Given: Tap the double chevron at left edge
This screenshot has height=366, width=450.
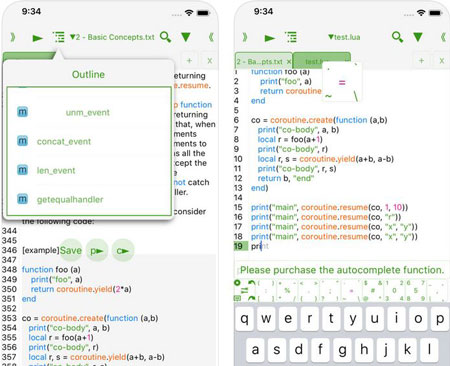Looking at the screenshot, I should (x=13, y=37).
